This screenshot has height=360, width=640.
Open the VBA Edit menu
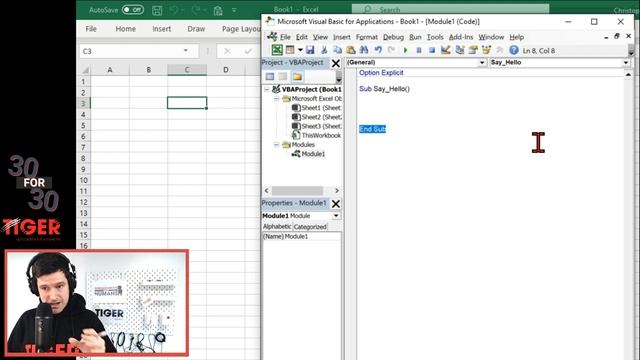(302, 37)
